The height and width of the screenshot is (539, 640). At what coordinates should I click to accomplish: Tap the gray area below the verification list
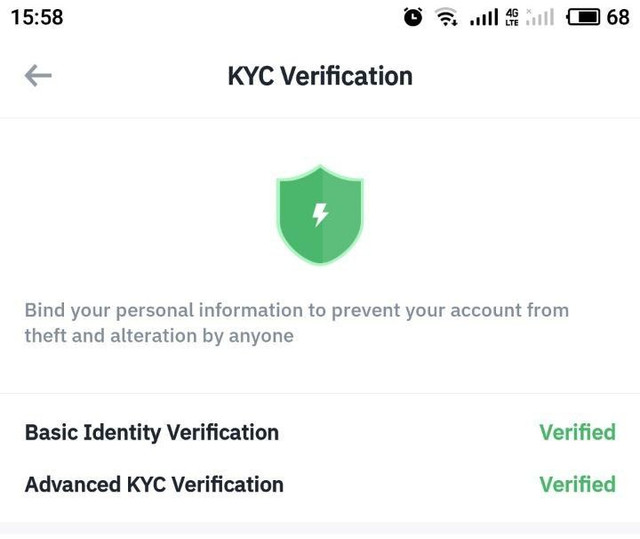pyautogui.click(x=320, y=530)
